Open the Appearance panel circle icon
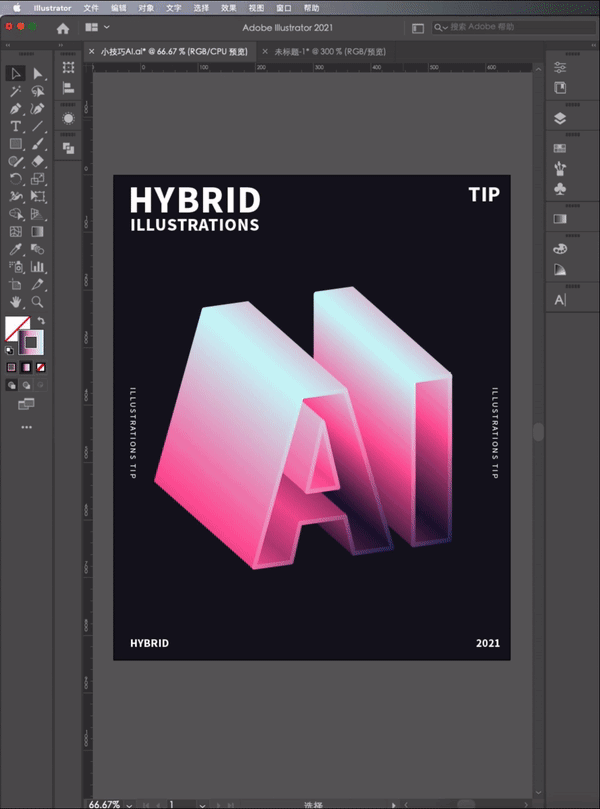600x809 pixels. (68, 119)
